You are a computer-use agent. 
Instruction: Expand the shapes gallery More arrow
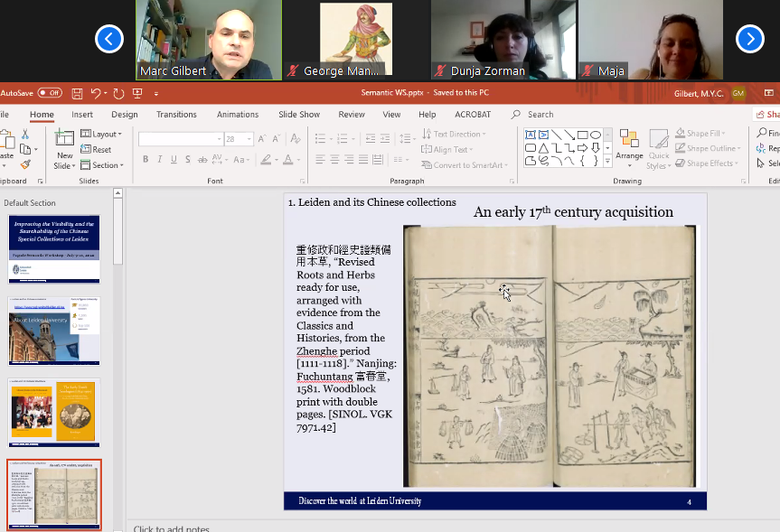607,161
